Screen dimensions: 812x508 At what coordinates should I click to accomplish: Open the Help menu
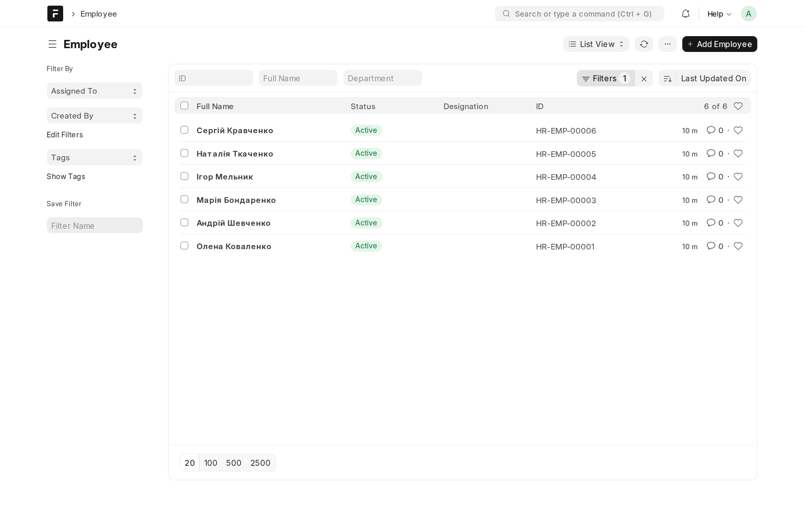(x=719, y=14)
